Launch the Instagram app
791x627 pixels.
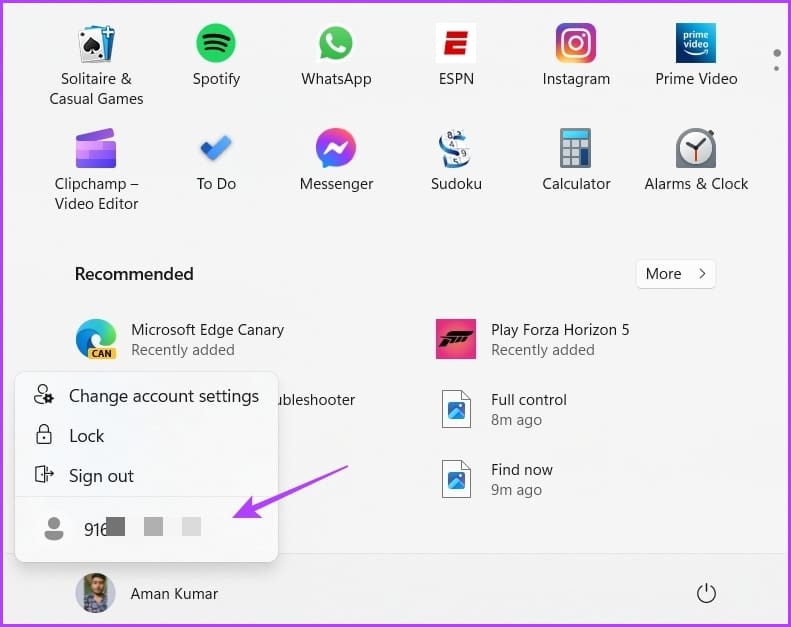click(576, 55)
